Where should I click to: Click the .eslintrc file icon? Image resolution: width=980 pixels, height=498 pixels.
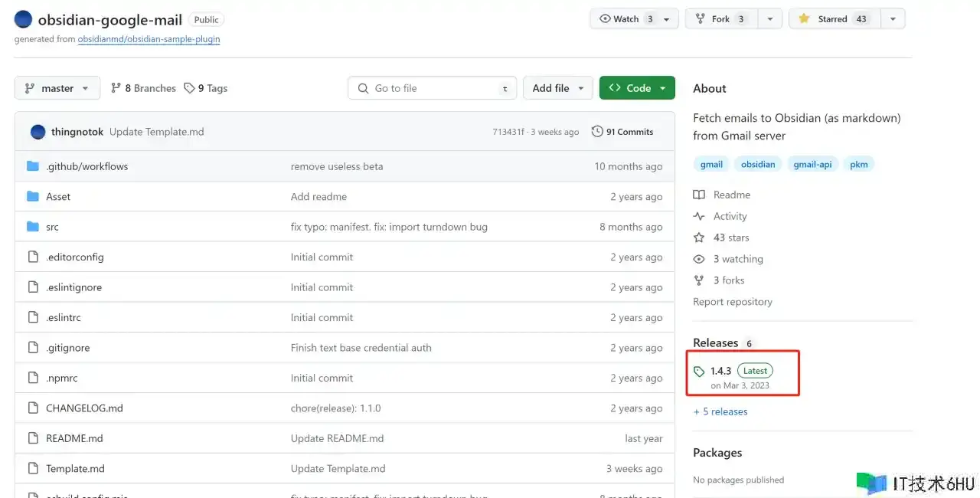click(32, 317)
